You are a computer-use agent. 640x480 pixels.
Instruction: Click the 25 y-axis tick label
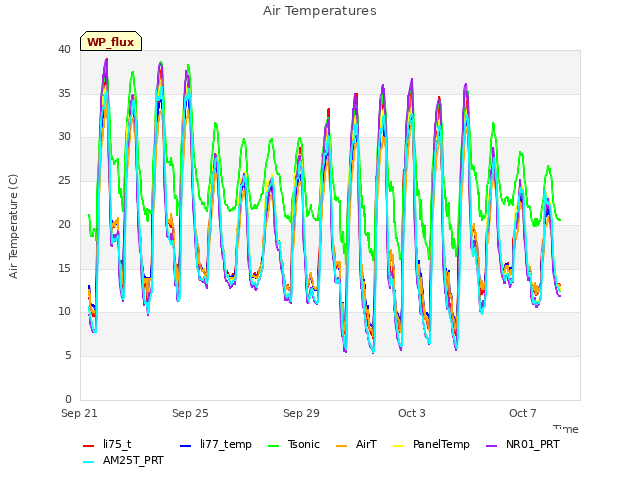tap(64, 180)
